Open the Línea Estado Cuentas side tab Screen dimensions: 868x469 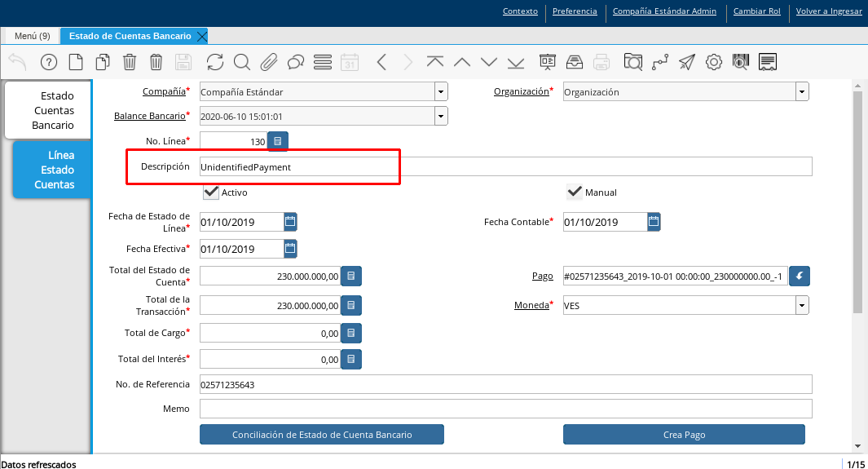53,170
